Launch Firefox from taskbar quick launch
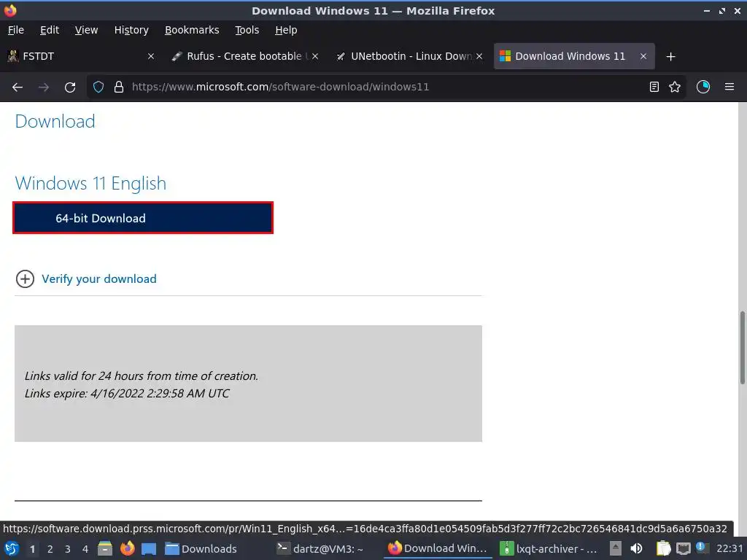Screen dimensions: 747x560 127,548
